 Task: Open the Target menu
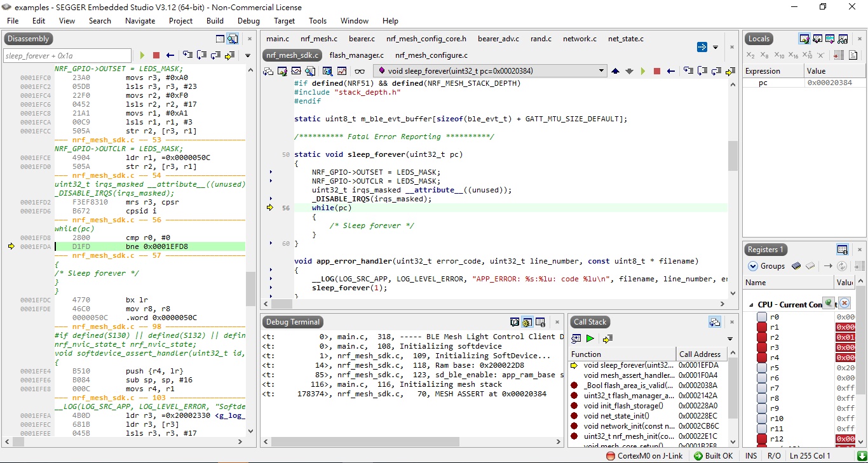click(284, 21)
